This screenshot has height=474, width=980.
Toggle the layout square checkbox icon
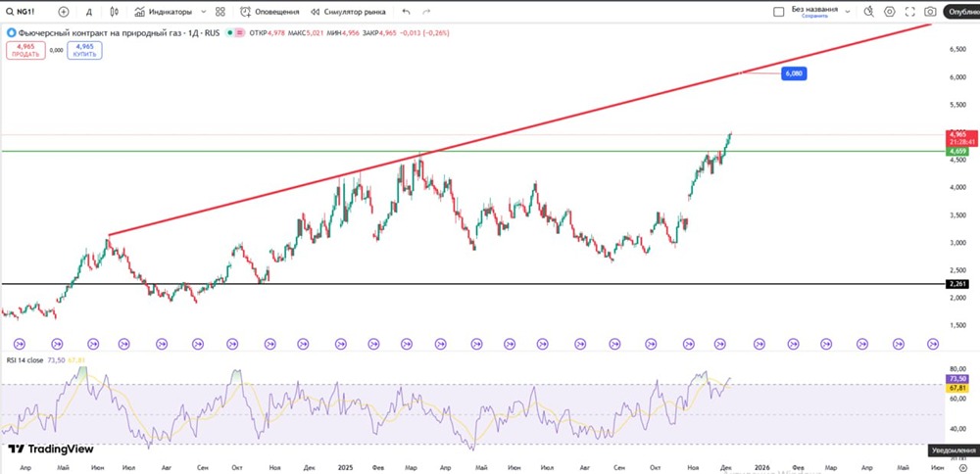pyautogui.click(x=777, y=12)
